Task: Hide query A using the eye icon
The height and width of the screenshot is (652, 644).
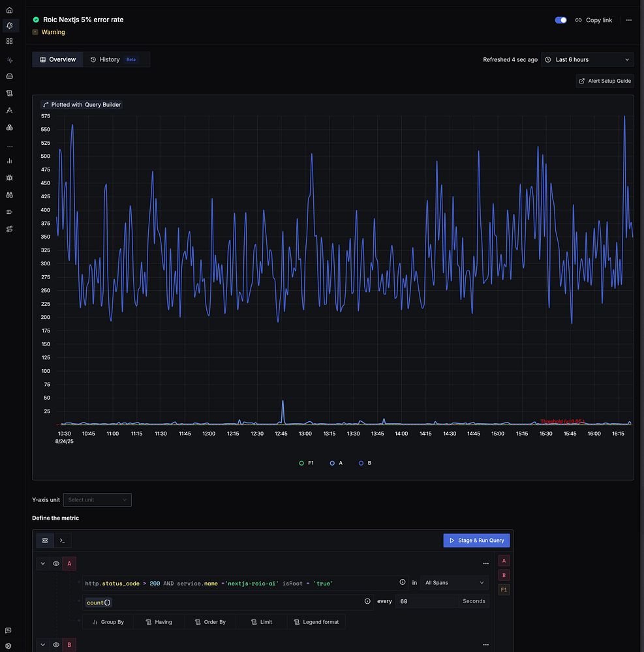Action: pyautogui.click(x=56, y=563)
